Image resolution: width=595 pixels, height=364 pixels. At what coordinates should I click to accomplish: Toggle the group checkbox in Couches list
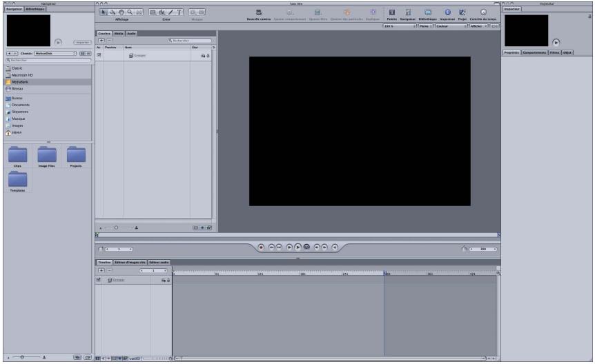coord(99,55)
